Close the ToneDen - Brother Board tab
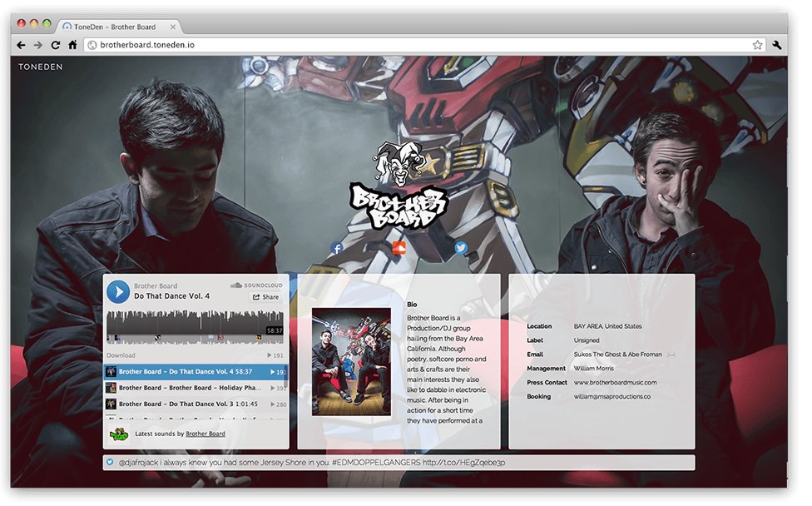This screenshot has height=506, width=812. tap(173, 27)
